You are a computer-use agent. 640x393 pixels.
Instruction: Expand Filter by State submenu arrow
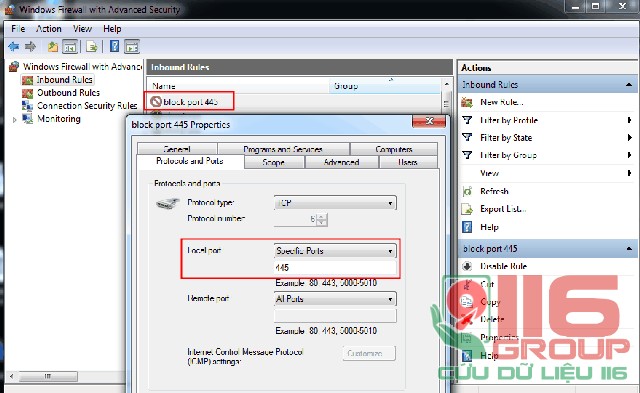click(629, 138)
